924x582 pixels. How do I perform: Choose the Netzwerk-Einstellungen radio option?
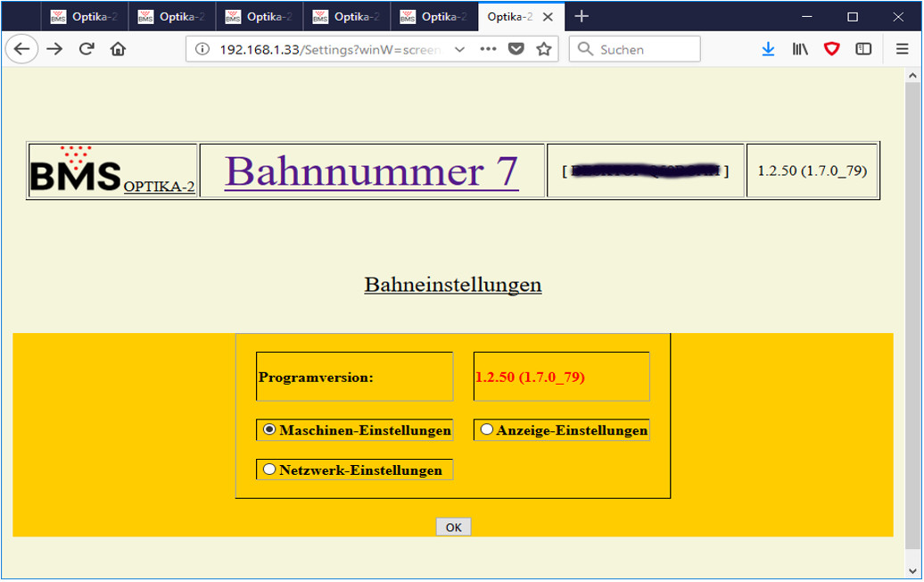[269, 470]
